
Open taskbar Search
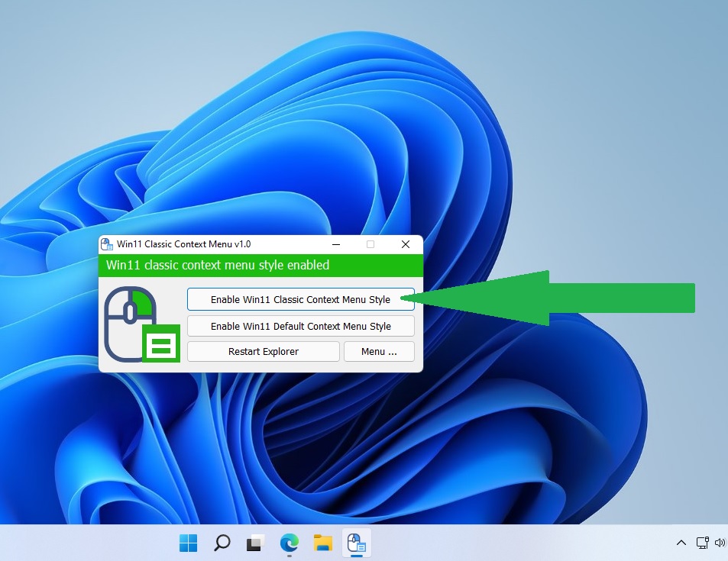(x=222, y=543)
